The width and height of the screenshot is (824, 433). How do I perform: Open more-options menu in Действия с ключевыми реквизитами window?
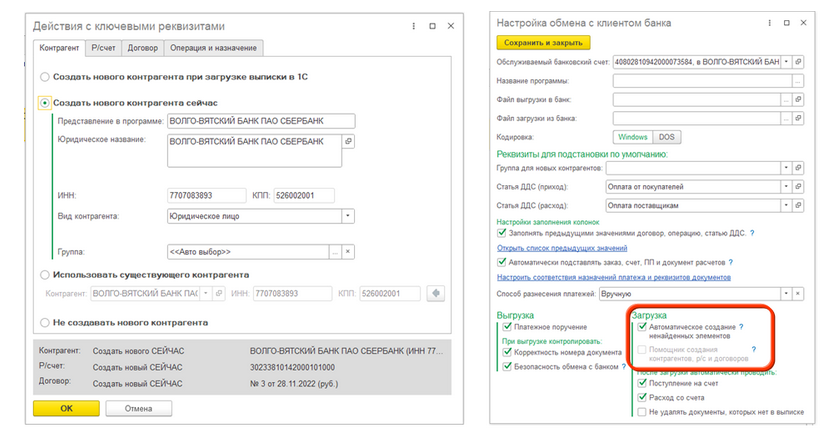414,26
